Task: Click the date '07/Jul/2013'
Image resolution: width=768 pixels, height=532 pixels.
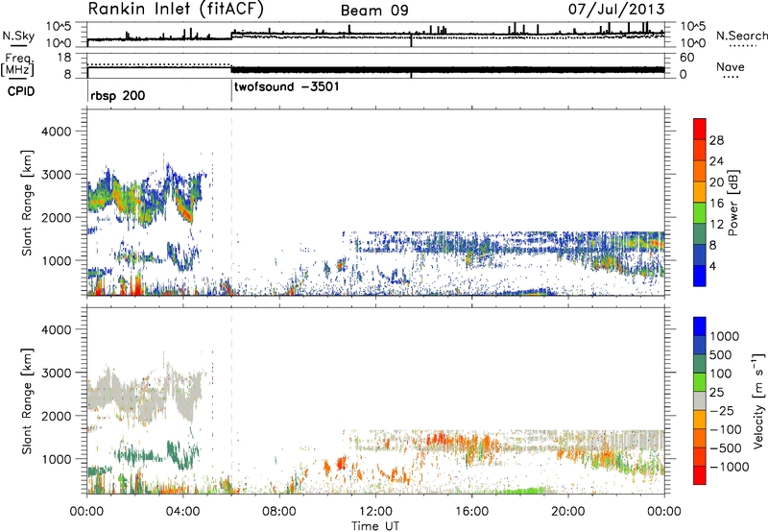Action: point(616,10)
